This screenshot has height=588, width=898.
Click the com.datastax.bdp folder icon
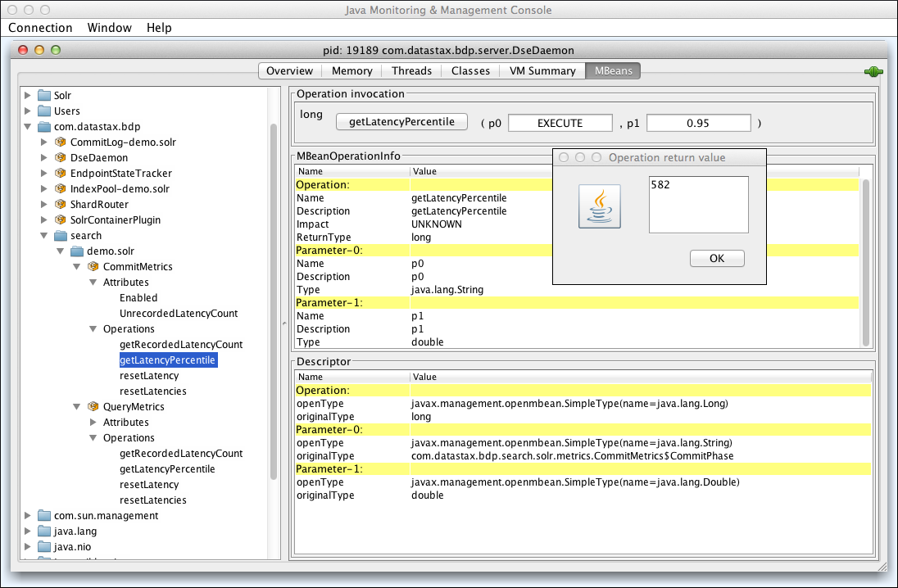click(x=43, y=126)
